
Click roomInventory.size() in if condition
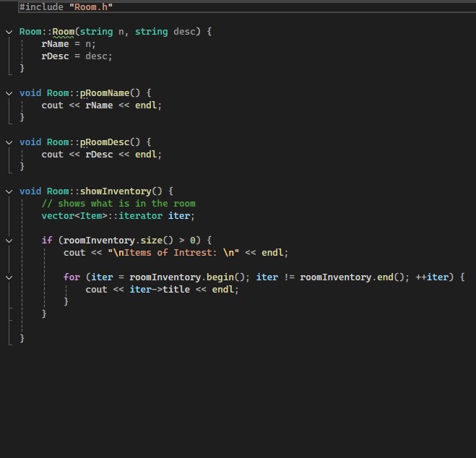pyautogui.click(x=118, y=241)
